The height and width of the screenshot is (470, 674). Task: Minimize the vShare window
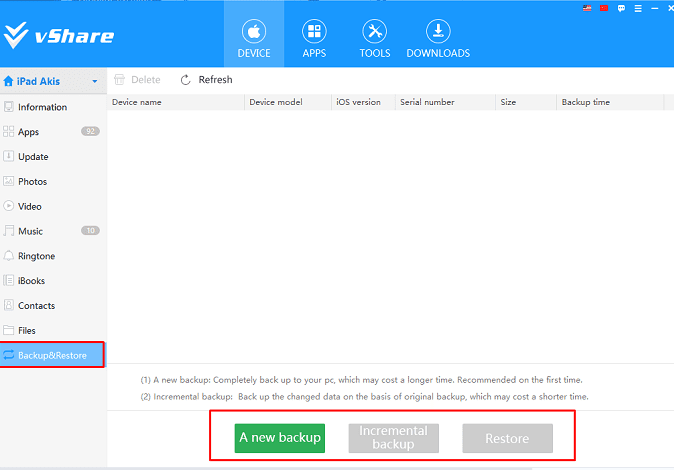point(655,8)
